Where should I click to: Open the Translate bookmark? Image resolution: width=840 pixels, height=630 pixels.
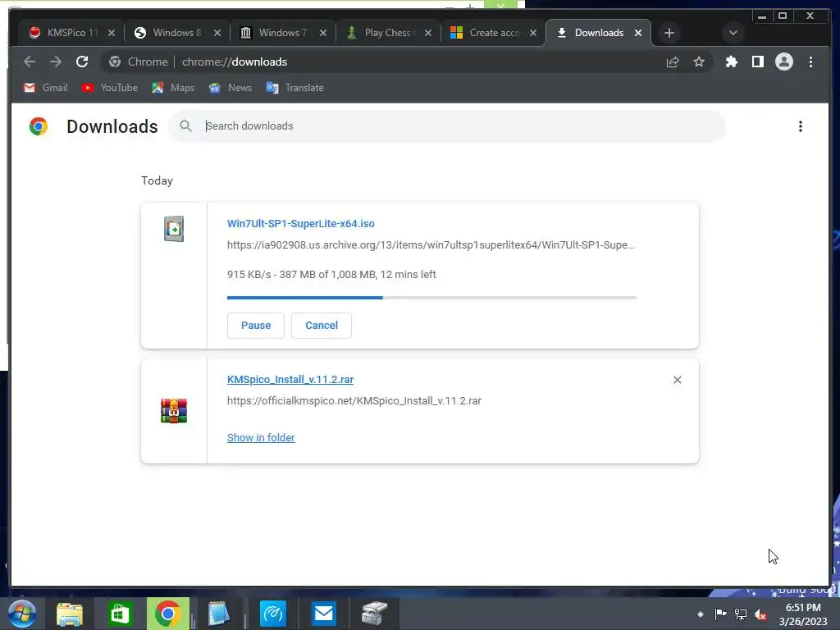point(295,87)
